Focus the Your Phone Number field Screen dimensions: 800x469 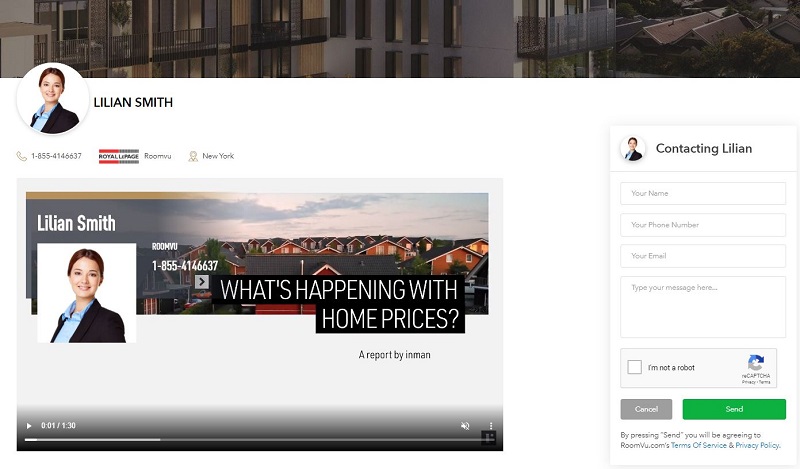702,225
